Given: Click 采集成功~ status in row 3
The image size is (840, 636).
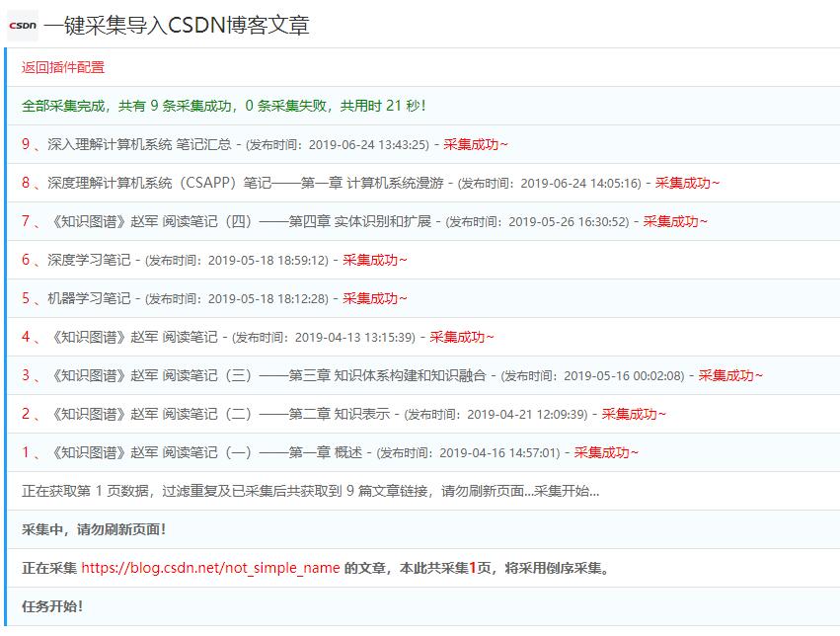Looking at the screenshot, I should 730,376.
